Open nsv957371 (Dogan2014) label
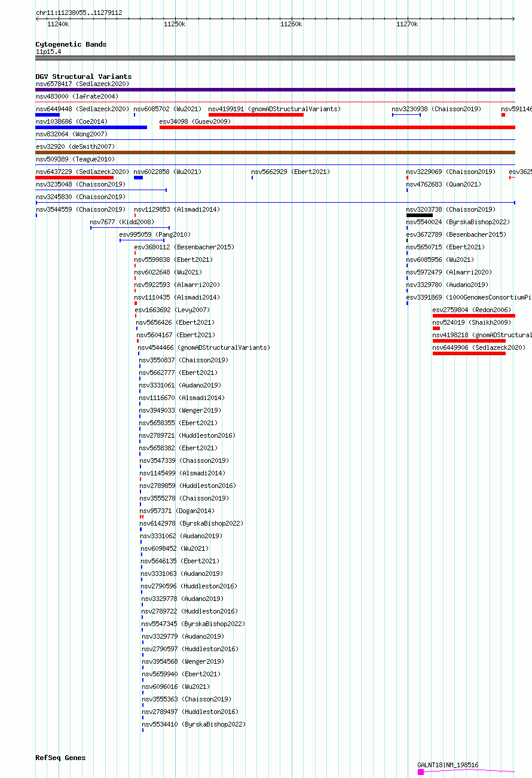 point(177,511)
